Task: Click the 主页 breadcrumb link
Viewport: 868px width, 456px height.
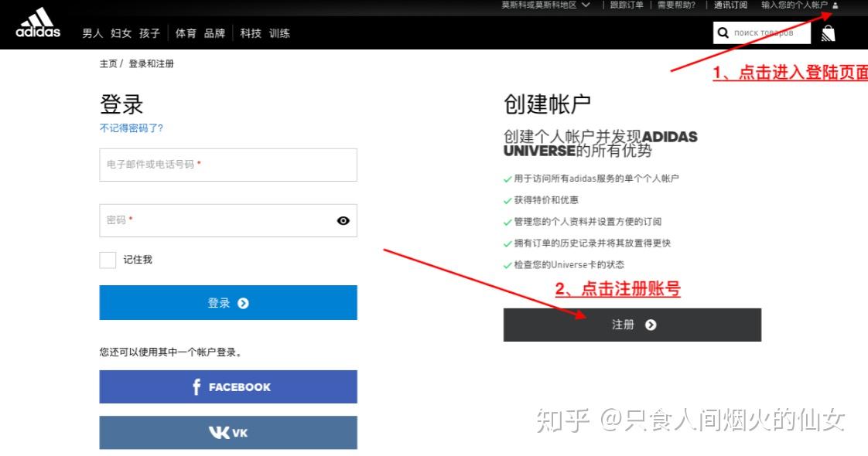Action: click(x=108, y=63)
